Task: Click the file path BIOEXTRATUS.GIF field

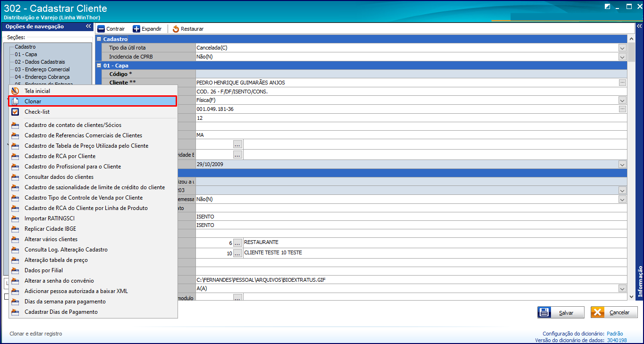Action: 411,280
